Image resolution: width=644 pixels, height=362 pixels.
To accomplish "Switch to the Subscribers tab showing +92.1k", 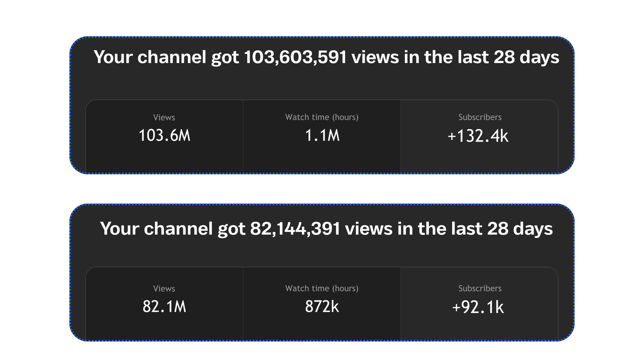I will 479,304.
